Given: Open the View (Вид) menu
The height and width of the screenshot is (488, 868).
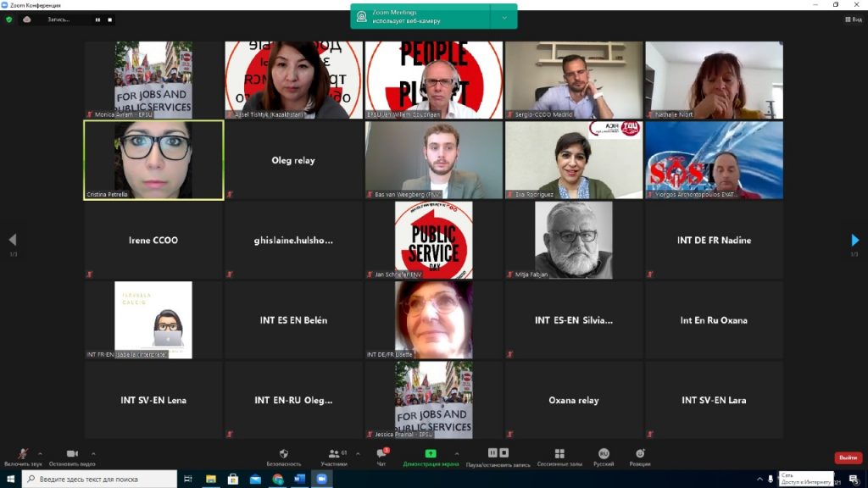Looking at the screenshot, I should point(853,19).
